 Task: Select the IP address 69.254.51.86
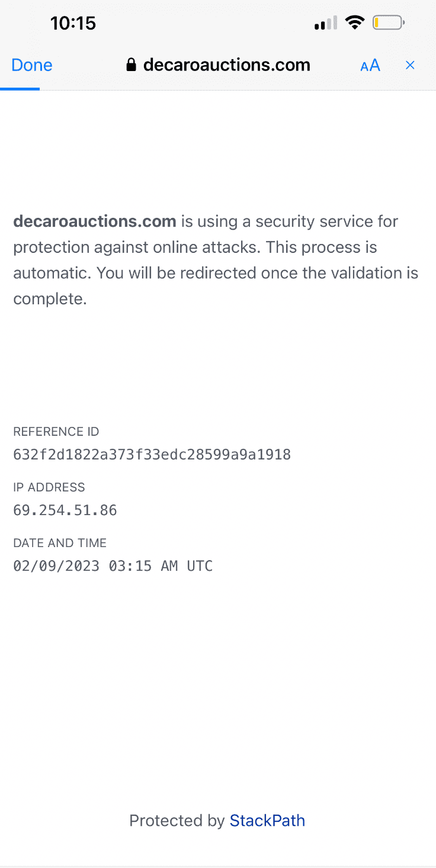coord(65,510)
